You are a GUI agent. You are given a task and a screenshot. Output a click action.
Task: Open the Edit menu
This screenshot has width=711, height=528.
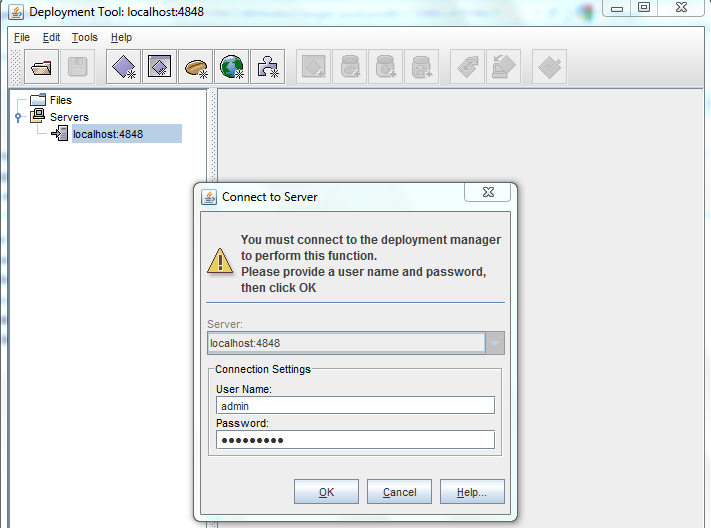[52, 37]
